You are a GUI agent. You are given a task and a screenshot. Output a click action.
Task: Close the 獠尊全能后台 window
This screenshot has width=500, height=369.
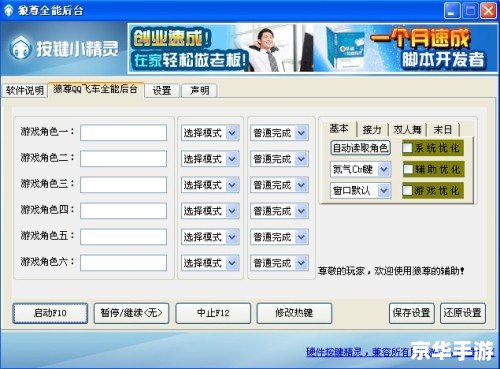pos(488,11)
